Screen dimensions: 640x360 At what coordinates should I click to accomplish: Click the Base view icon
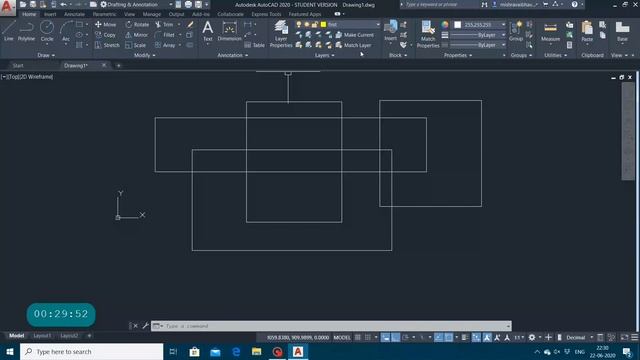click(622, 31)
